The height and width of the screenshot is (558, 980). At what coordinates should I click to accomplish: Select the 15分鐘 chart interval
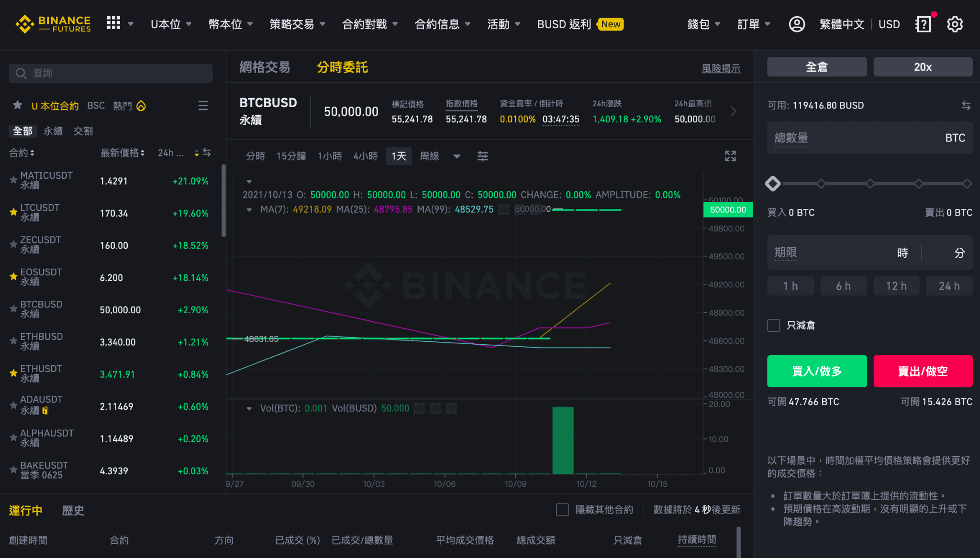291,156
